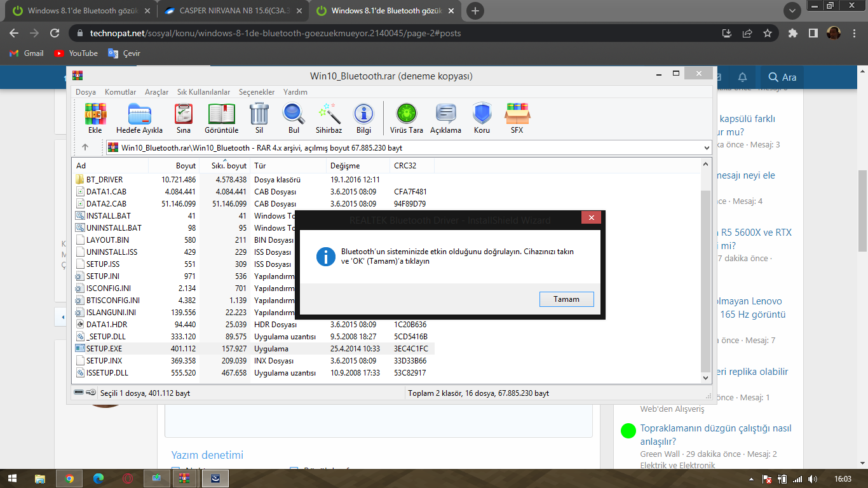The image size is (868, 488).
Task: Go up one folder level in WinRAR
Action: pyautogui.click(x=85, y=147)
